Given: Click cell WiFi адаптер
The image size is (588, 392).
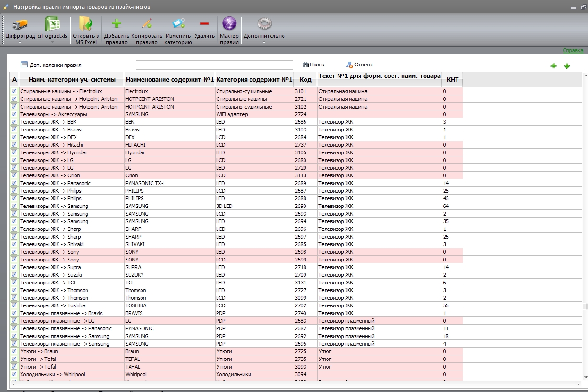Looking at the screenshot, I should [254, 114].
